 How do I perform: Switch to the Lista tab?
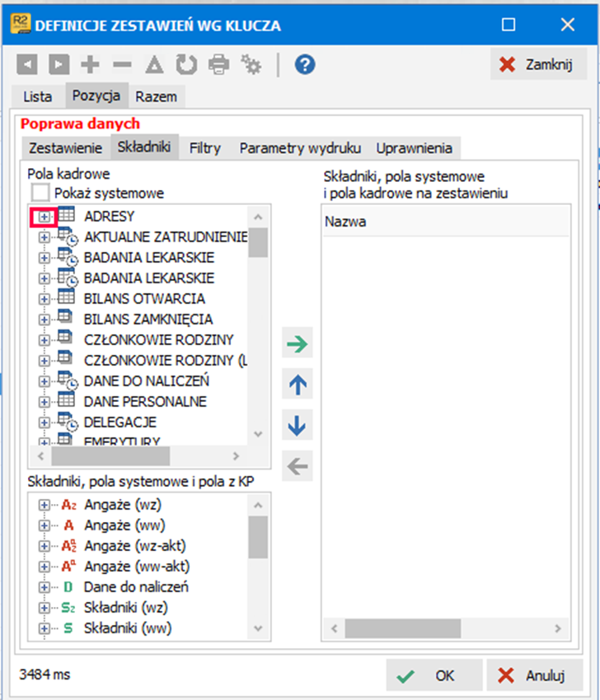38,96
